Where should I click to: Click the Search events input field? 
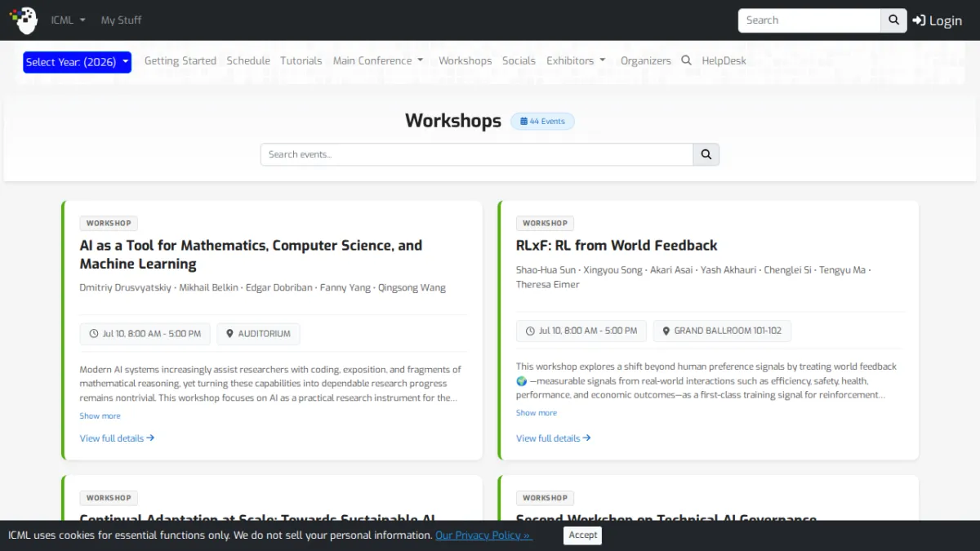pyautogui.click(x=477, y=154)
